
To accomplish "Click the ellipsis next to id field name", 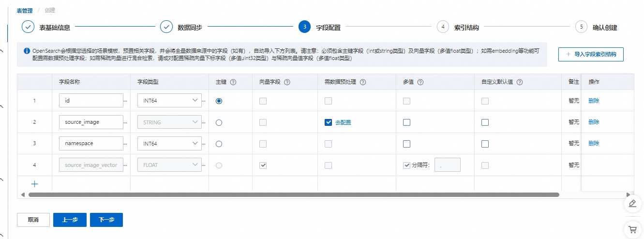I will [126, 101].
